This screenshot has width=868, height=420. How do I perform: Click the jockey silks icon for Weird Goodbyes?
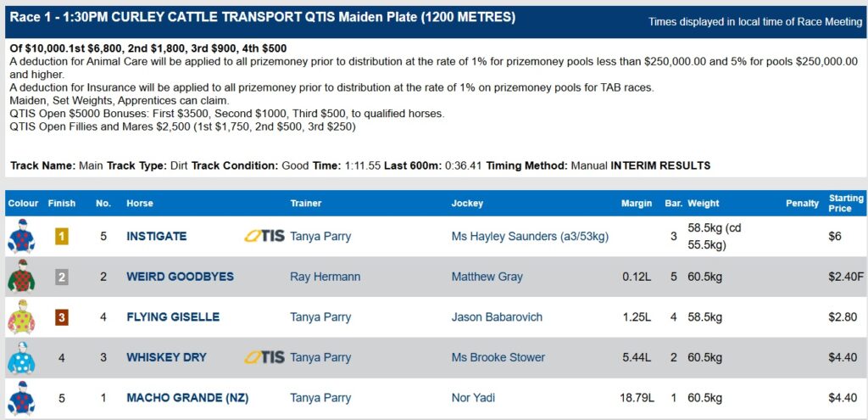point(21,276)
